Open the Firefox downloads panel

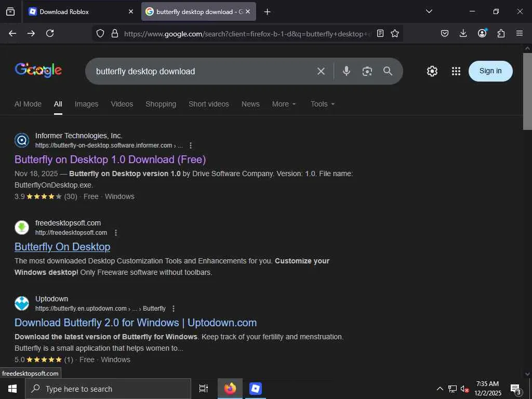463,33
